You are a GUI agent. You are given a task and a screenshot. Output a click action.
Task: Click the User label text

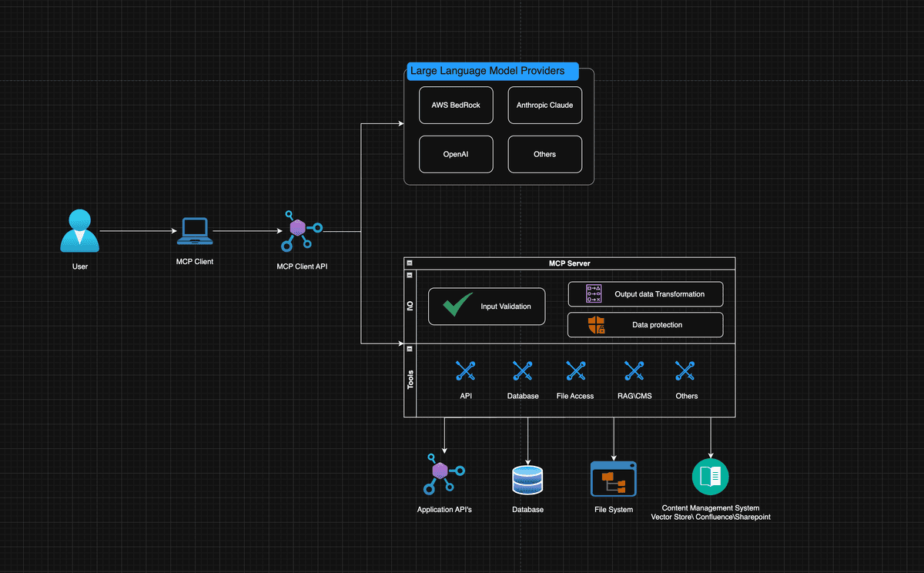click(80, 266)
